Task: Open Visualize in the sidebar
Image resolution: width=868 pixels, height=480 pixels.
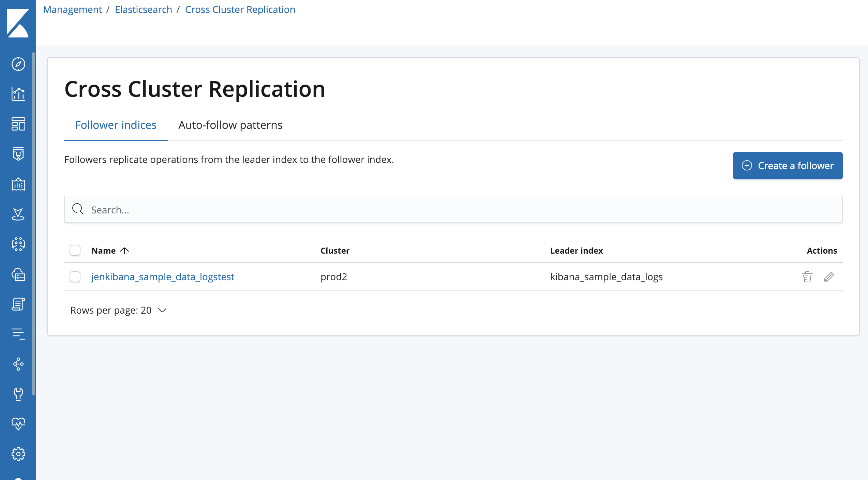Action: click(18, 94)
